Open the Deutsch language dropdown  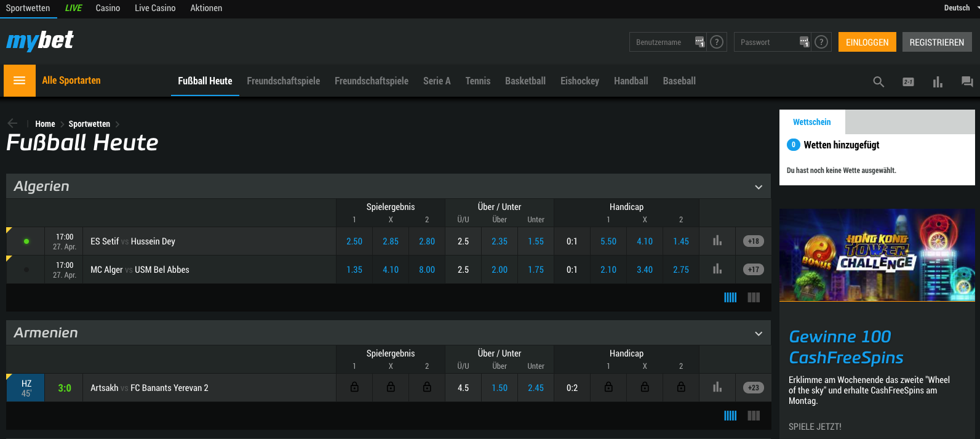pyautogui.click(x=960, y=8)
